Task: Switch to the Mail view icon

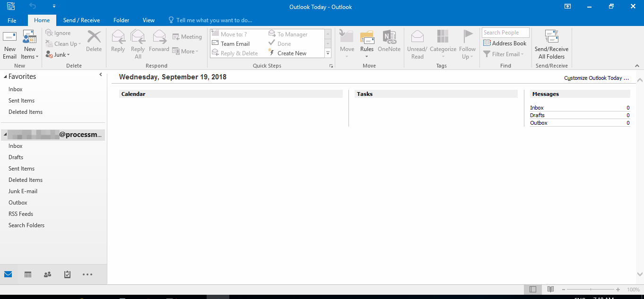Action: (8, 274)
